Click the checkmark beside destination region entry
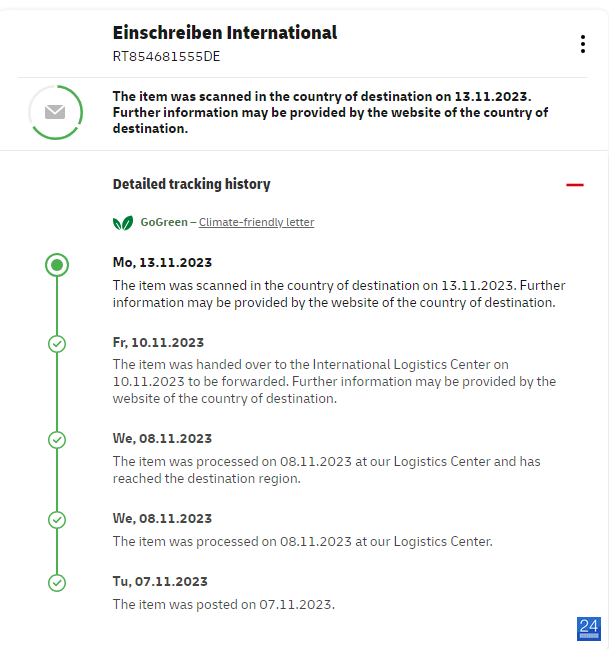 pos(57,440)
